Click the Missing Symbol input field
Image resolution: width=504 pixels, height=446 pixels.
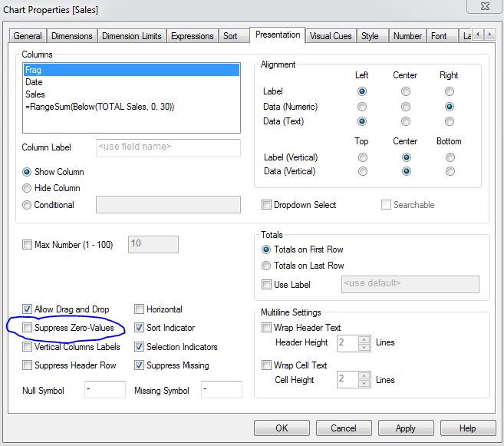click(222, 390)
